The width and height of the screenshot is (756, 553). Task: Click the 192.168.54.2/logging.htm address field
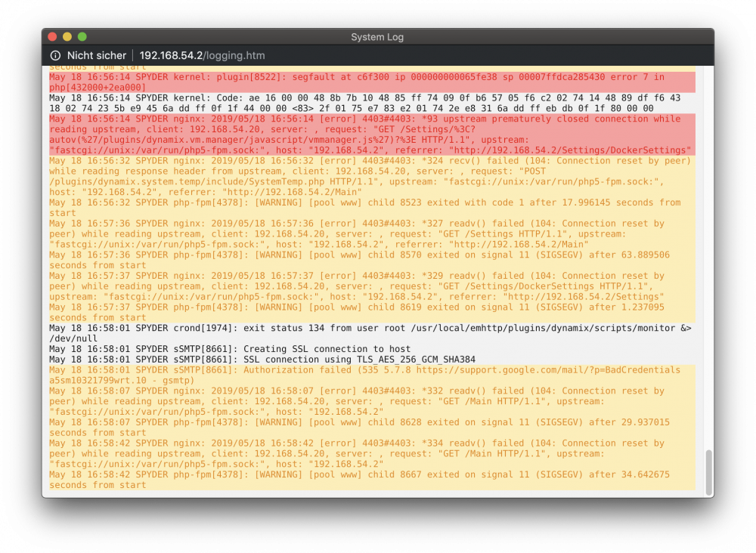tap(202, 55)
